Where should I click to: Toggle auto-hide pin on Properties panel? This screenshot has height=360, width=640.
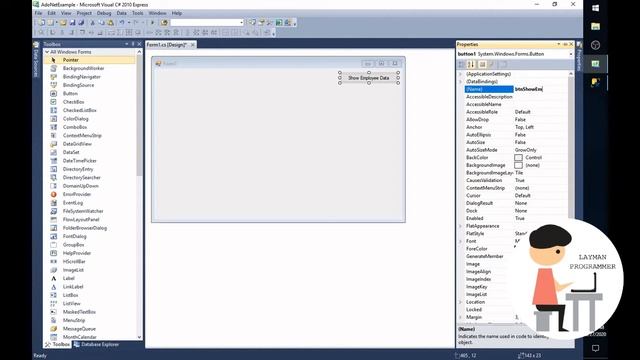565,44
